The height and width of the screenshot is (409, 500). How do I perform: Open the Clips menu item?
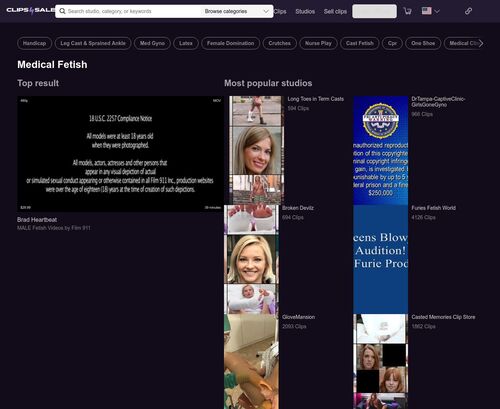pyautogui.click(x=280, y=11)
